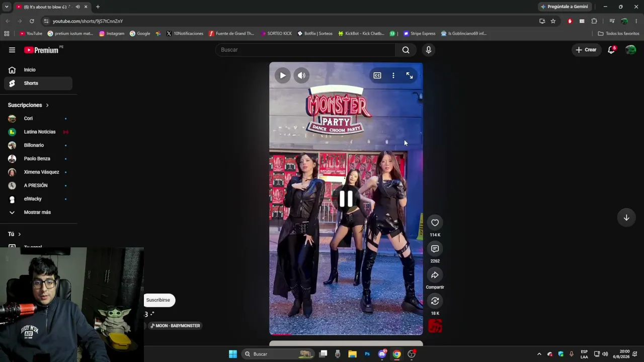Toggle closed captions on the Short
Image resolution: width=644 pixels, height=362 pixels.
tap(377, 75)
